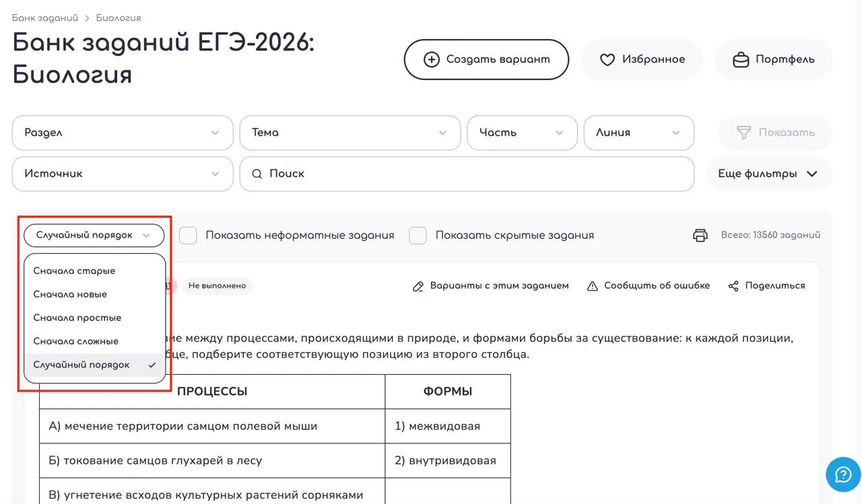
Task: Click pencil icon Варианты с этим заданием
Action: [418, 286]
